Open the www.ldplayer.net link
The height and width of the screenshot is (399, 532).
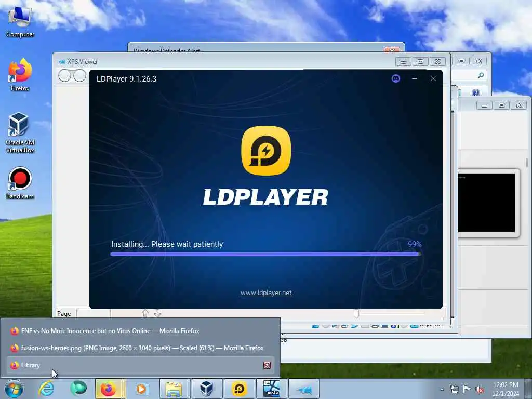click(x=266, y=293)
